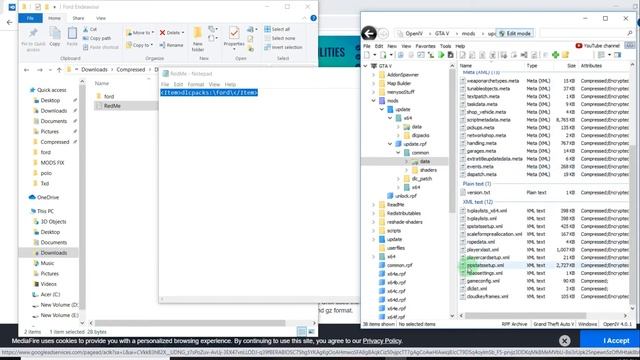This screenshot has height=360, width=640.
Task: Click the OpenIV search input field
Action: point(583,33)
